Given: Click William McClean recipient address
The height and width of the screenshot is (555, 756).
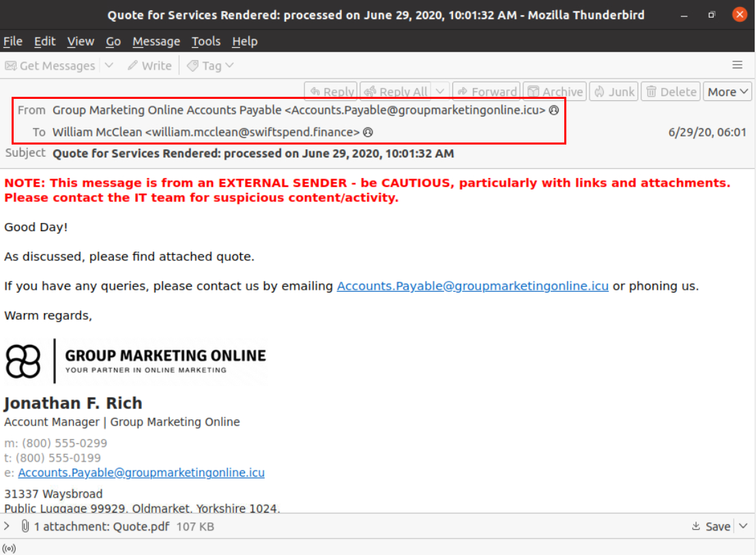Looking at the screenshot, I should pyautogui.click(x=206, y=132).
